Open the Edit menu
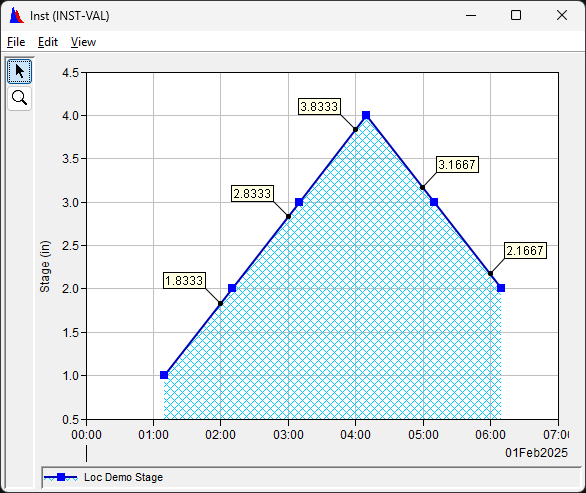 (x=48, y=42)
